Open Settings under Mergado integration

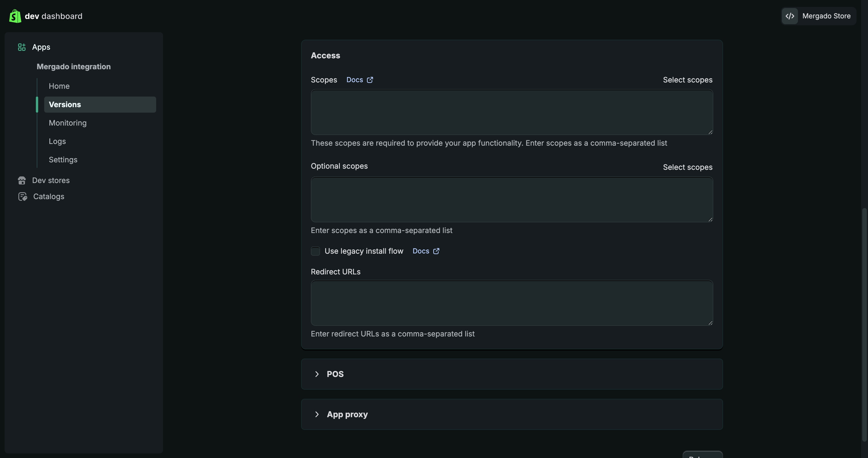click(63, 160)
